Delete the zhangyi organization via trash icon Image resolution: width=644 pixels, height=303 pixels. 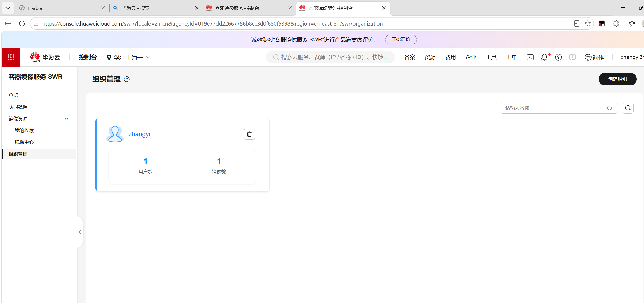[249, 134]
